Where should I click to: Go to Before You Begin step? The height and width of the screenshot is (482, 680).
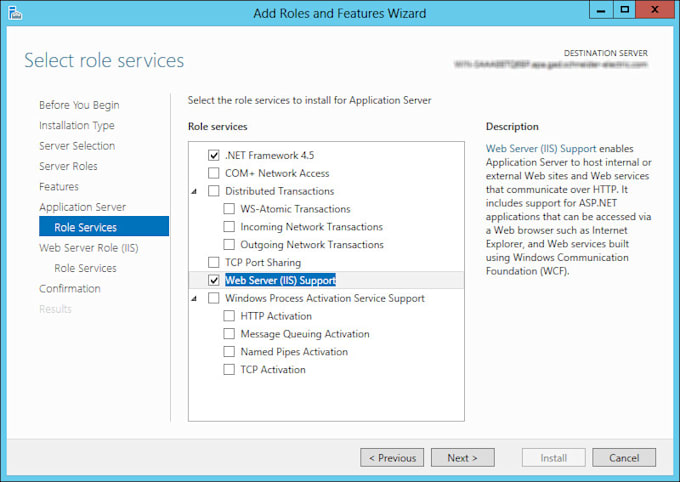coord(79,105)
